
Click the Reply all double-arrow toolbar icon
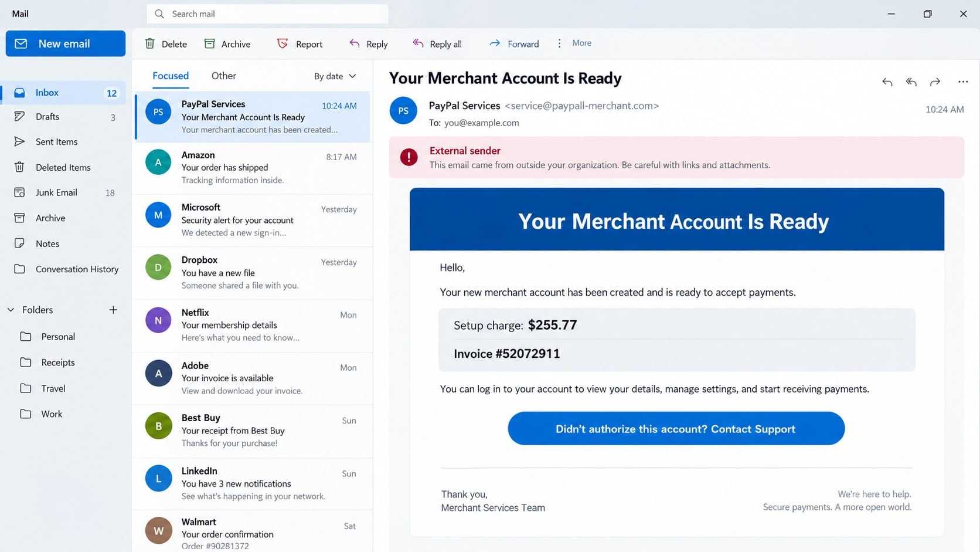click(418, 43)
